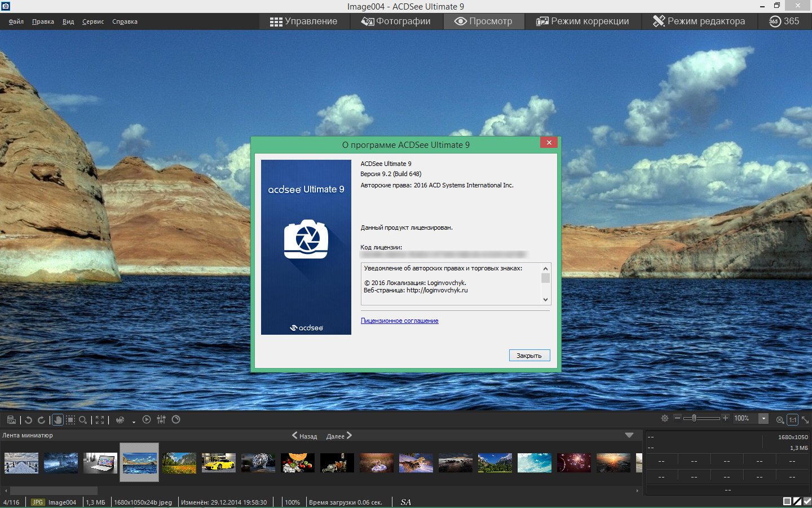Open the Файл menu
Screen dimensions: 812x508
(16, 21)
